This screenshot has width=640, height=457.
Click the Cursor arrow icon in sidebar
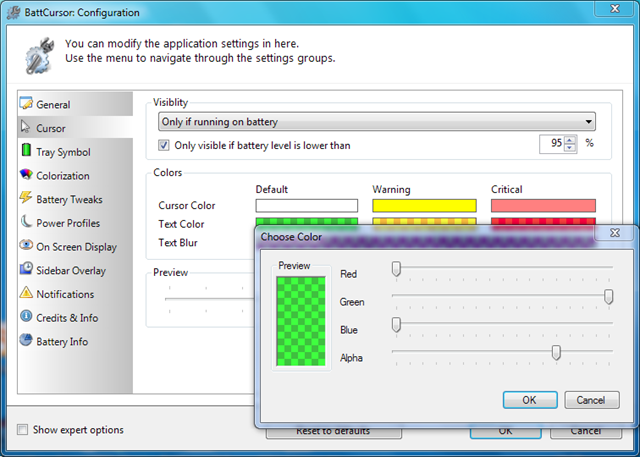click(25, 127)
